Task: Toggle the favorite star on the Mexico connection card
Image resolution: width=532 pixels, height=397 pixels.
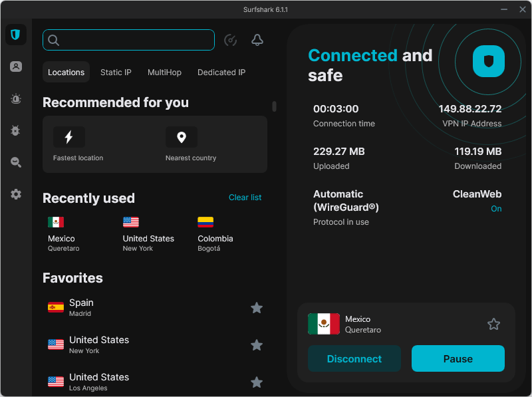Action: coord(493,324)
